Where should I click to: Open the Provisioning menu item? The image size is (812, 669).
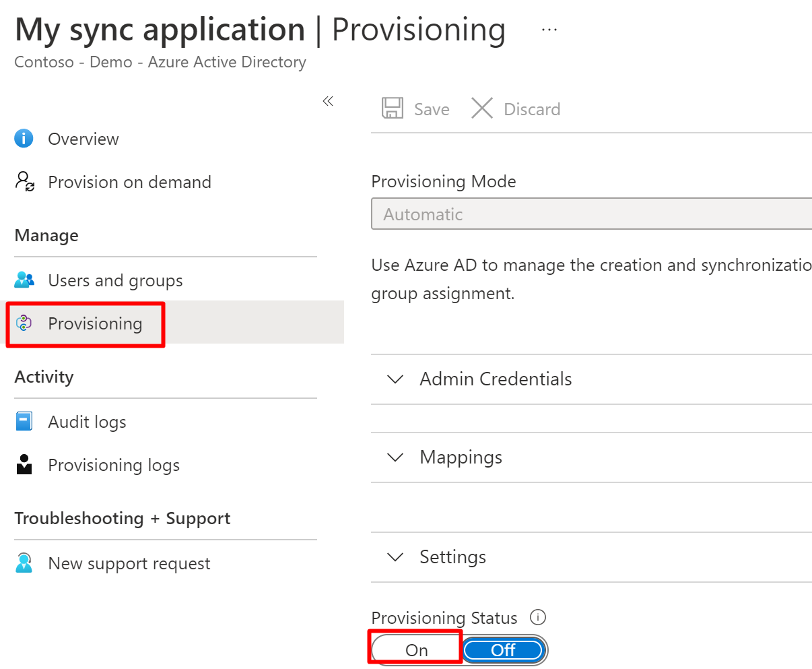(x=95, y=323)
